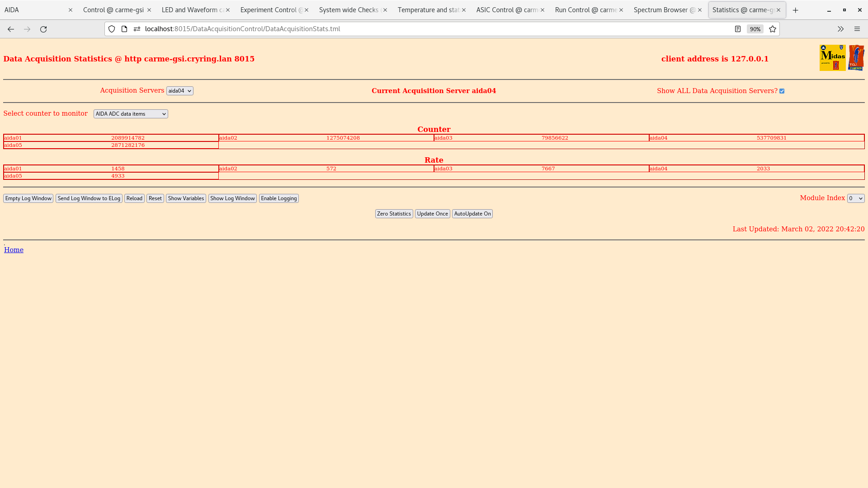Uncheck Show ALL Data Acquisition Servers
Viewport: 868px width, 488px height.
(782, 91)
